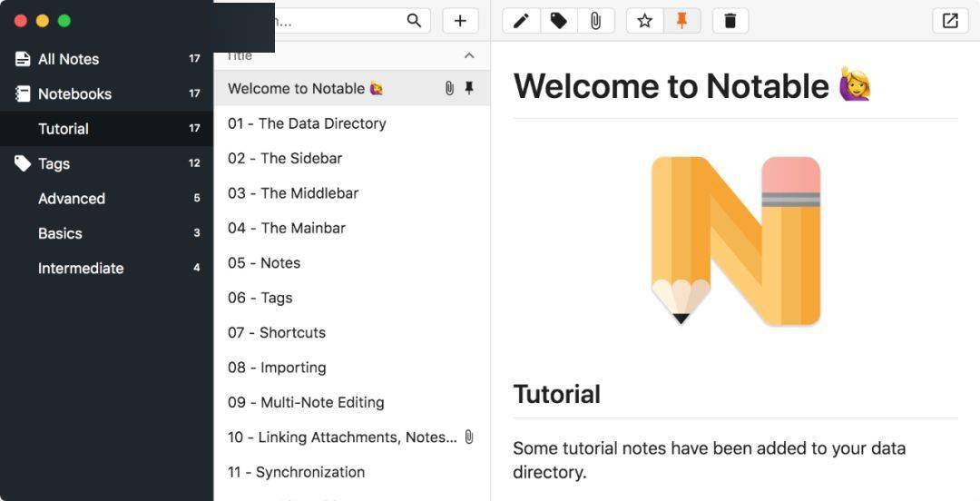Toggle the orange pin icon in toolbar

tap(681, 21)
